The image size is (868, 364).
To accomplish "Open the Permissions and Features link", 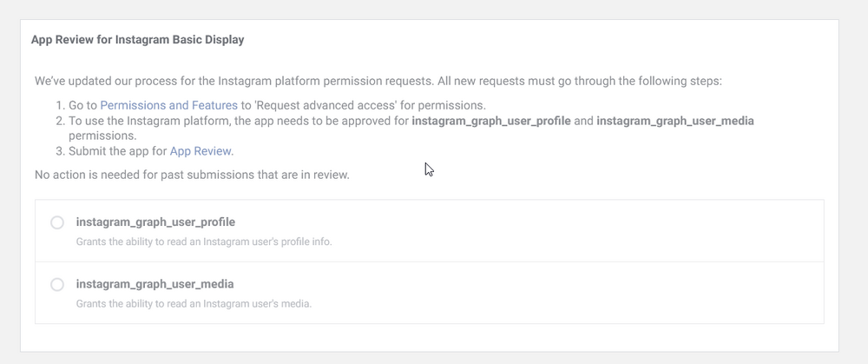I will (168, 105).
